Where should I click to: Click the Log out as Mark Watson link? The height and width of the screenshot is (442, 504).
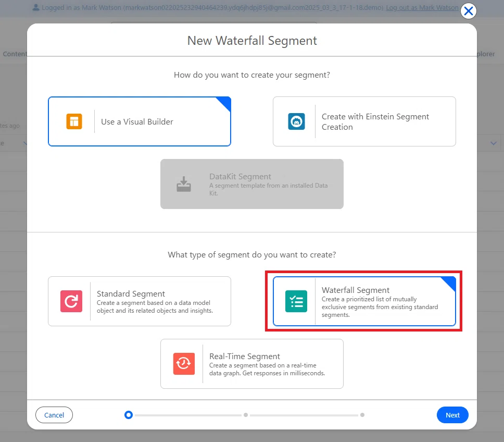(422, 7)
